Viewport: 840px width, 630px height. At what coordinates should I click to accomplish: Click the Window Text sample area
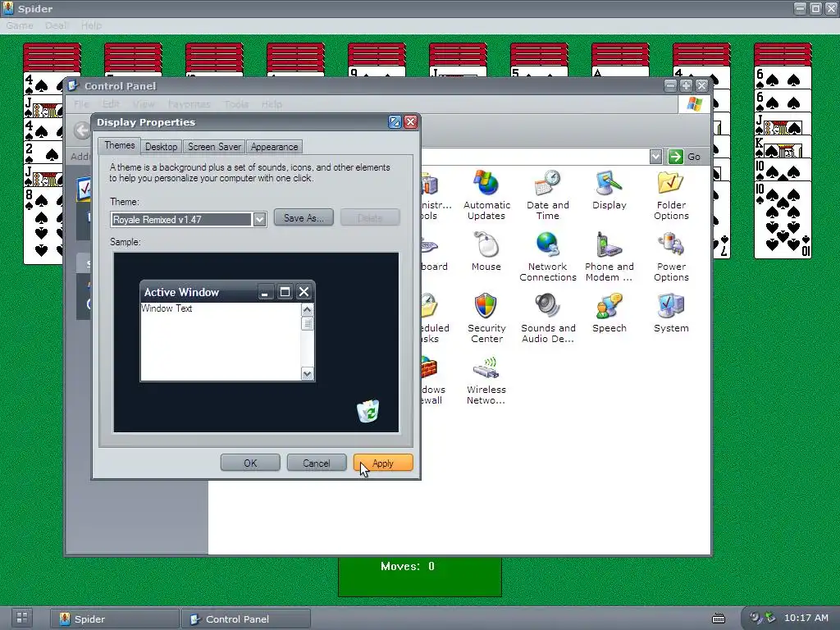click(x=220, y=342)
